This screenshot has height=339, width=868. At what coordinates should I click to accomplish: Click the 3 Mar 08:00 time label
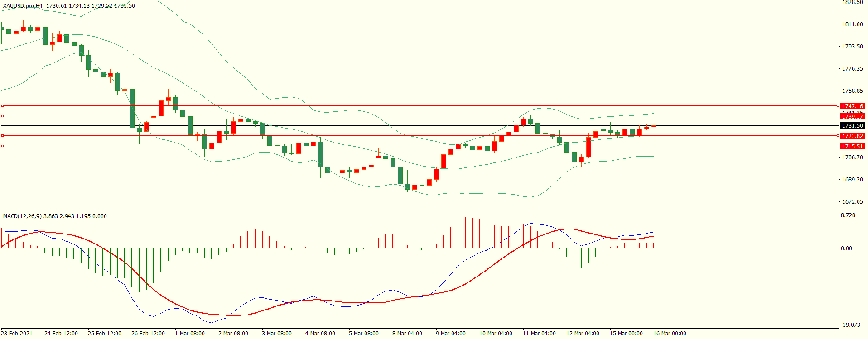click(277, 334)
